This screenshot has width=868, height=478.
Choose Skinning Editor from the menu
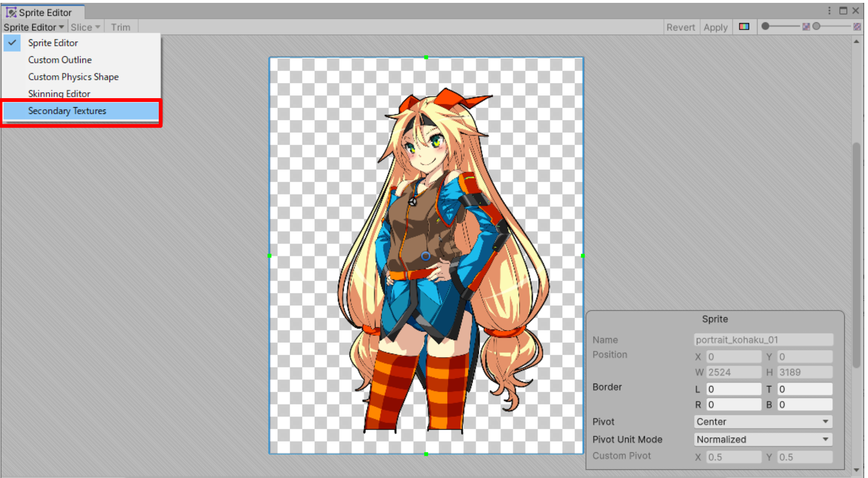(81, 93)
